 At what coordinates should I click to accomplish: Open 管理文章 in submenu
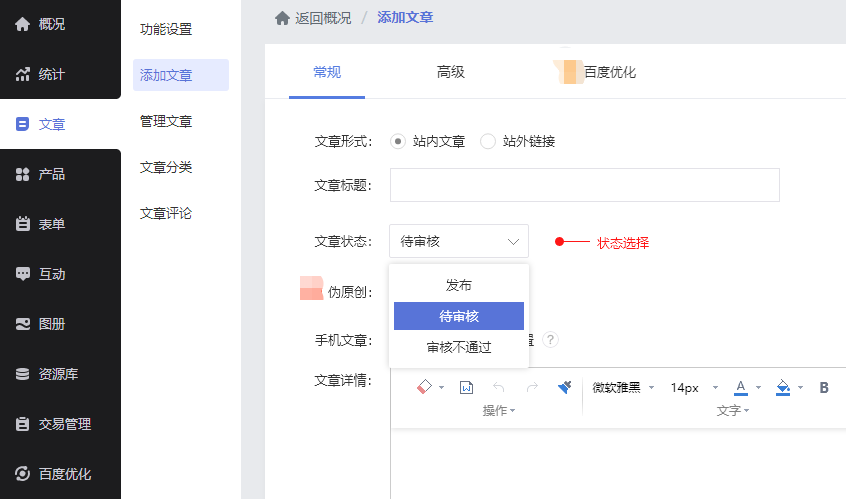click(x=166, y=121)
